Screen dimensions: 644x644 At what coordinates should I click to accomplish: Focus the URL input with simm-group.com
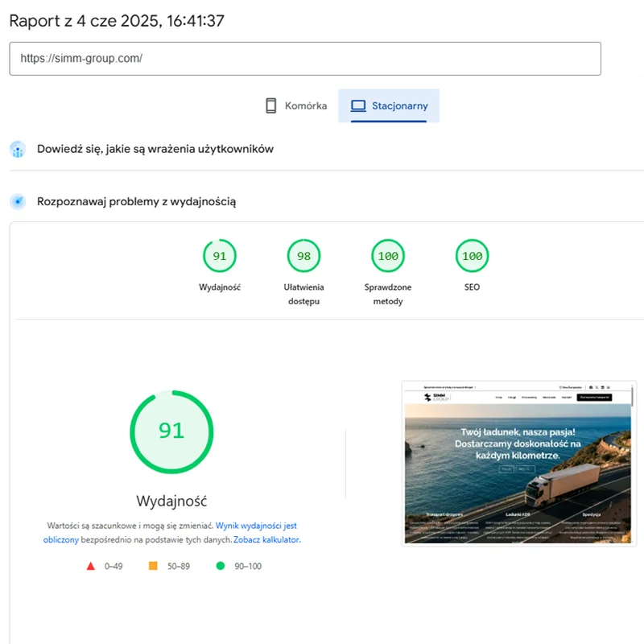305,58
